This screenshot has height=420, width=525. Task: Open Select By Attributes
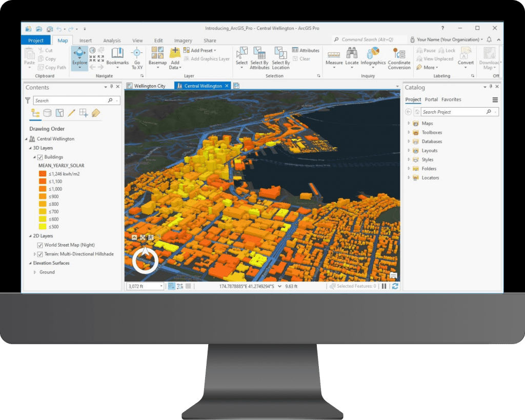(259, 58)
